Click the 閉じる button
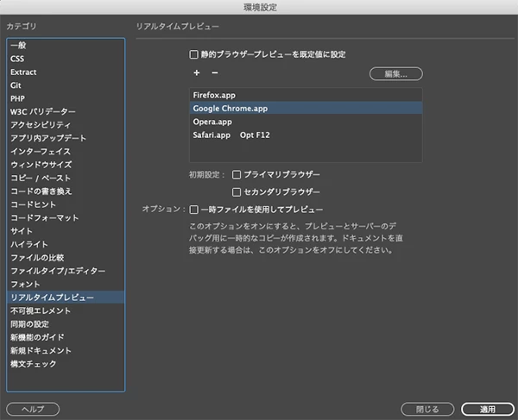The height and width of the screenshot is (420, 518). 427,409
